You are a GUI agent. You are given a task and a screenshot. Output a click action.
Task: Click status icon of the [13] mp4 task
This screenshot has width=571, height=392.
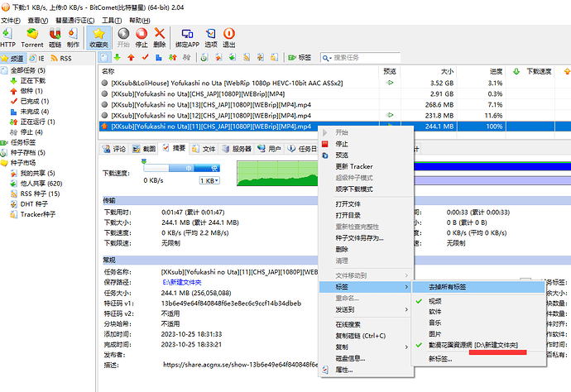104,105
